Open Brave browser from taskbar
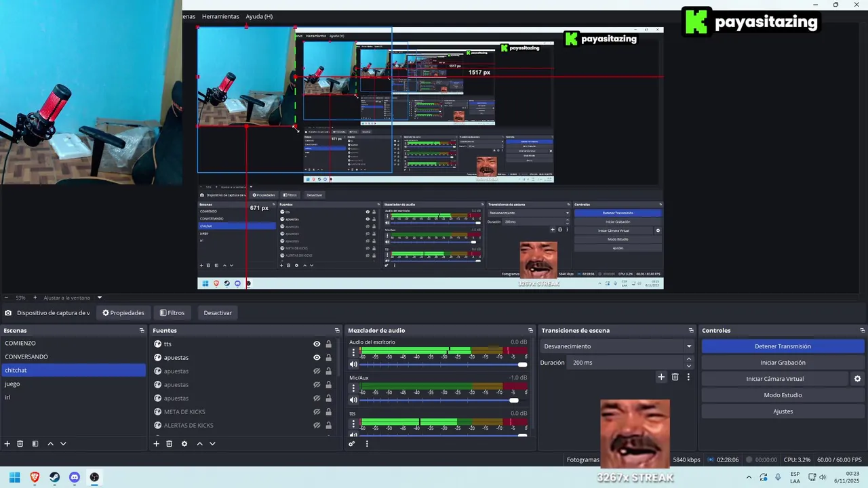 35,477
